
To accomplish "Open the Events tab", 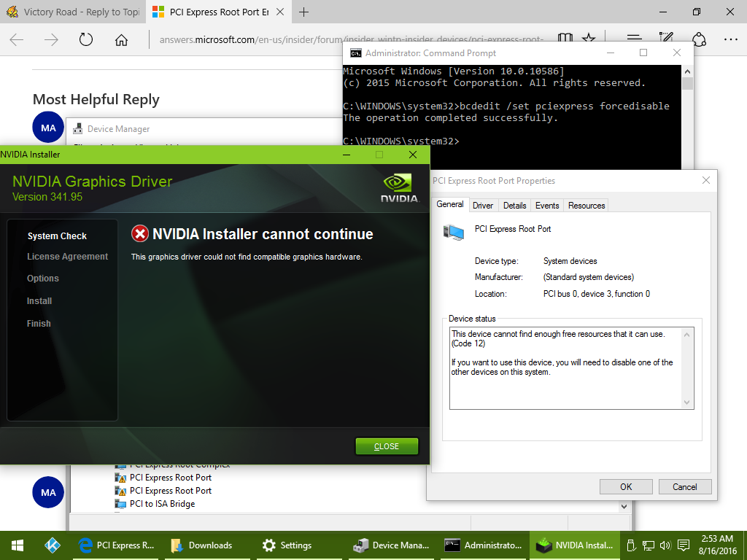I will 546,206.
